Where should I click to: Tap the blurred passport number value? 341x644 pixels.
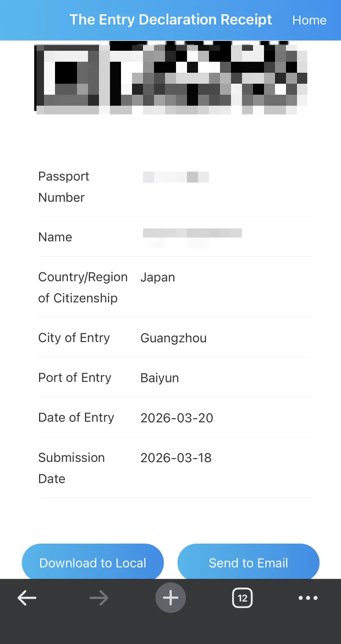coord(176,177)
